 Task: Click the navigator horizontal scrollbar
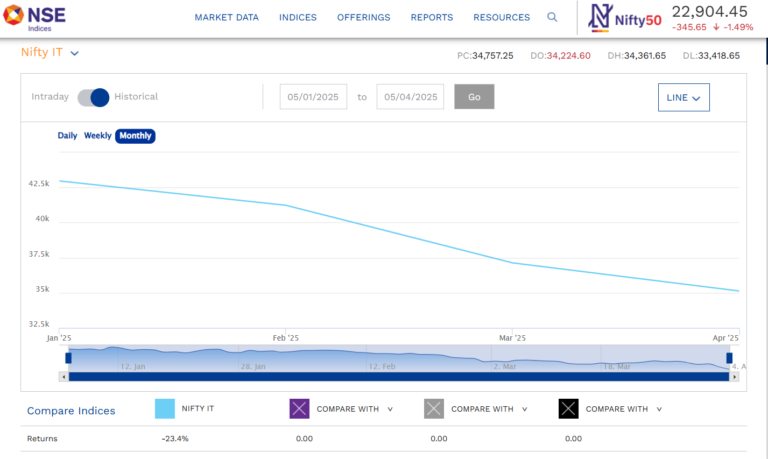(399, 377)
